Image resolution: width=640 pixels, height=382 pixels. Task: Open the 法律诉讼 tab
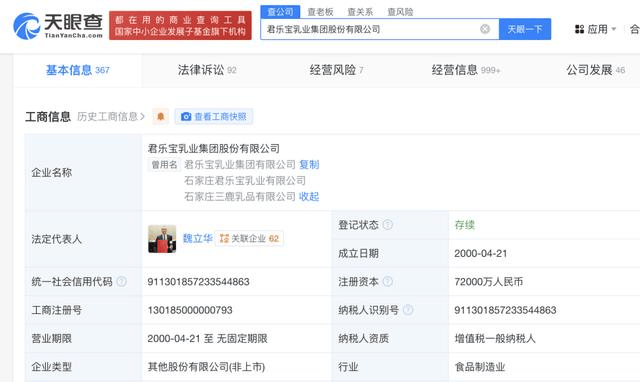click(207, 70)
